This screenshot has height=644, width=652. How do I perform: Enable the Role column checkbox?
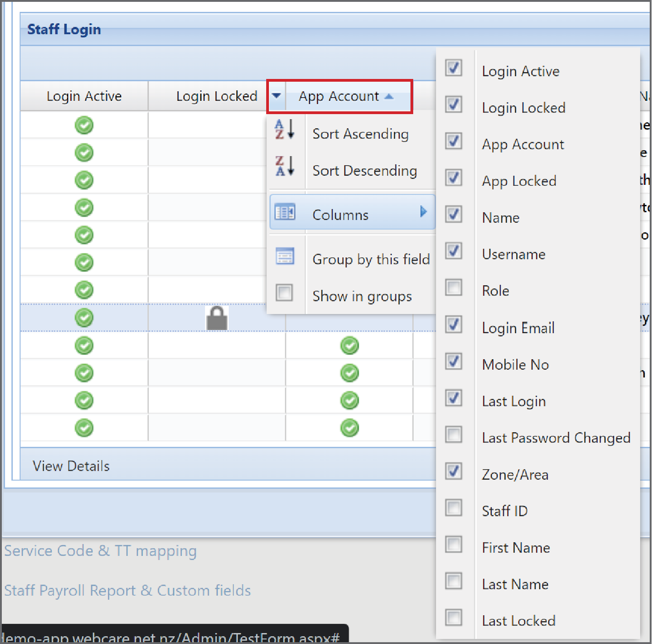point(453,288)
